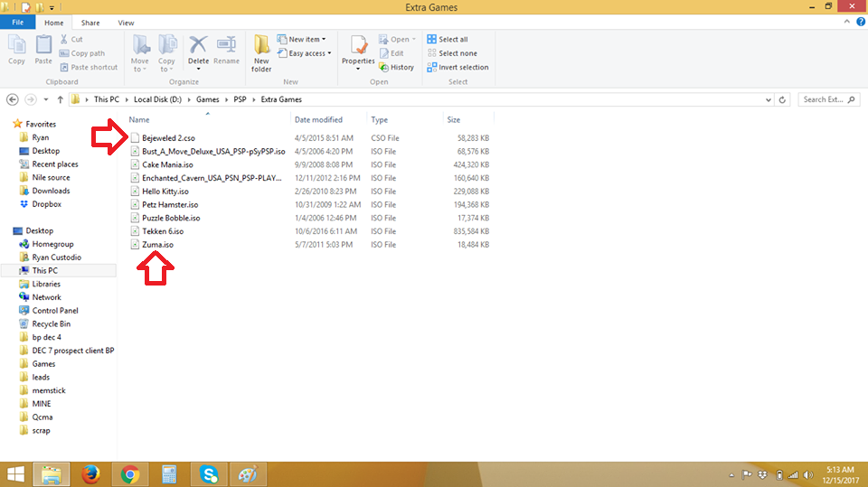The height and width of the screenshot is (487, 868).
Task: Expand the address bar history dropdown
Action: click(x=769, y=99)
